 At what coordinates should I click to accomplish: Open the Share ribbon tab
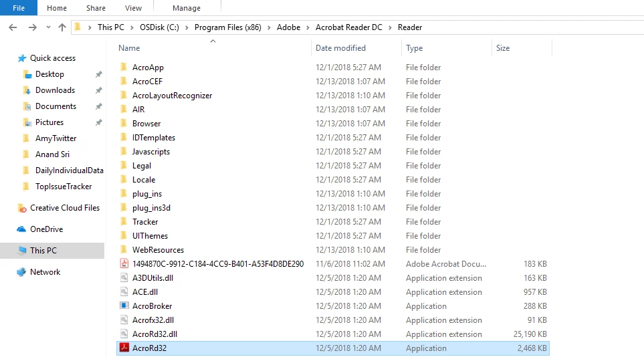(x=96, y=8)
